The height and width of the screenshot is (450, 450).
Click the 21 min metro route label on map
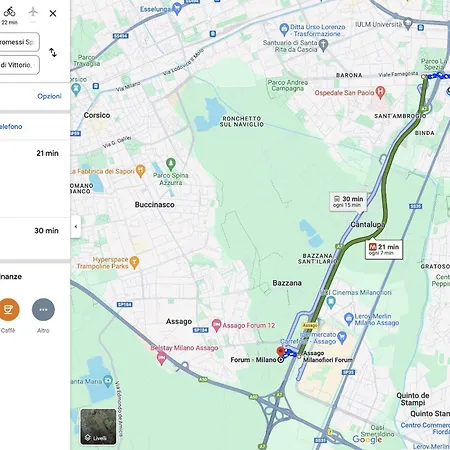384,249
